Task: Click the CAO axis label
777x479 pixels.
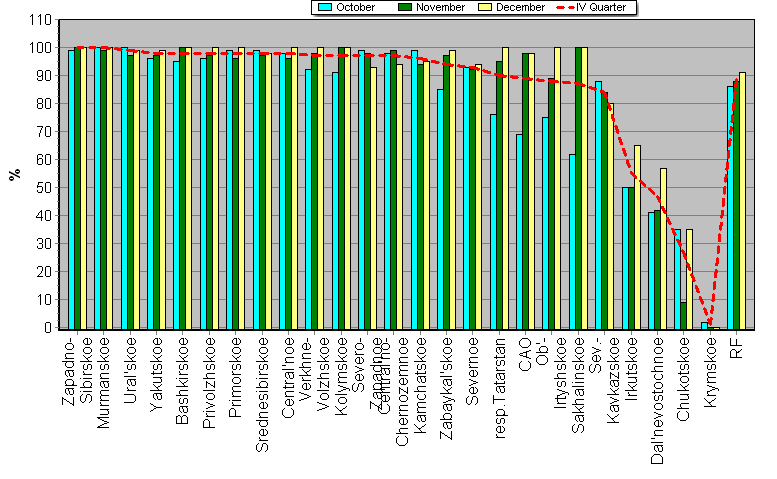Action: click(525, 355)
